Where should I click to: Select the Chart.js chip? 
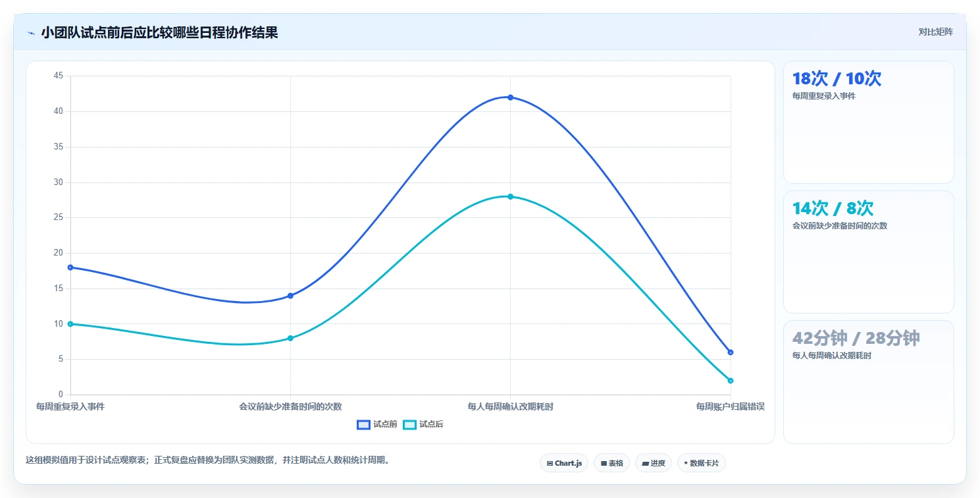[x=564, y=463]
